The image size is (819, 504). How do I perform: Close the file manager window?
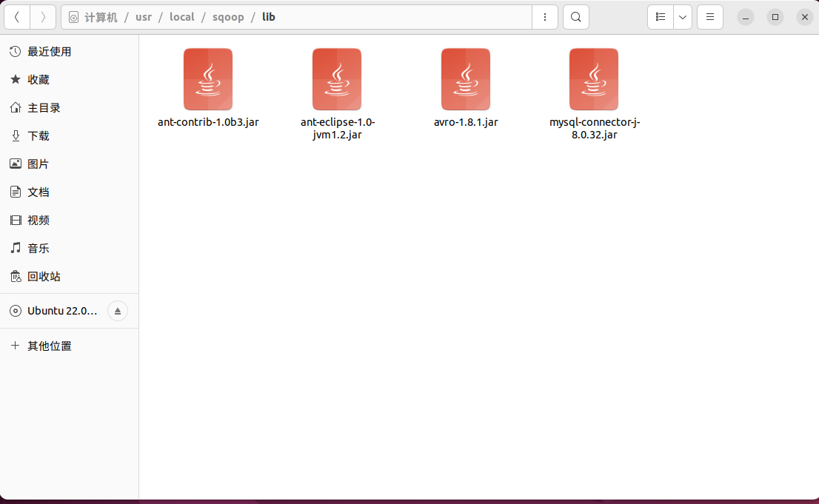804,17
